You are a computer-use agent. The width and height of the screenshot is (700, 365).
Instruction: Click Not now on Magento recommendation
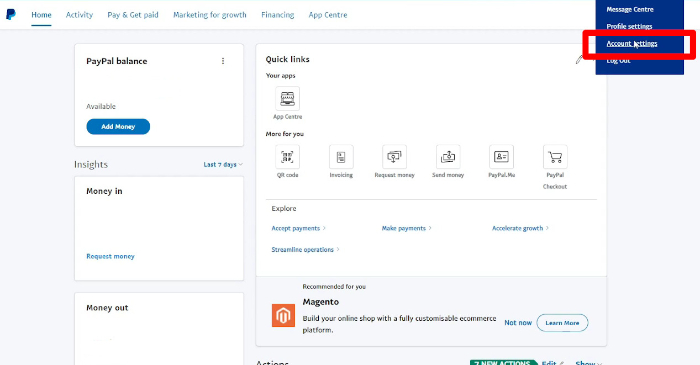(x=518, y=323)
